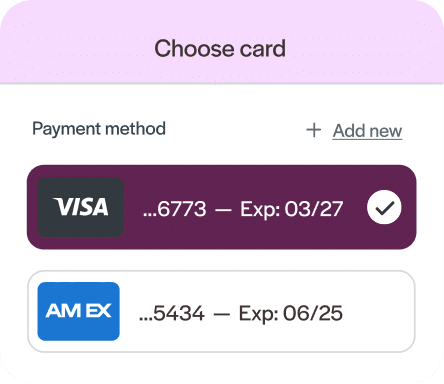The height and width of the screenshot is (384, 444).
Task: Select the Visa card ending in 6773
Action: click(222, 207)
